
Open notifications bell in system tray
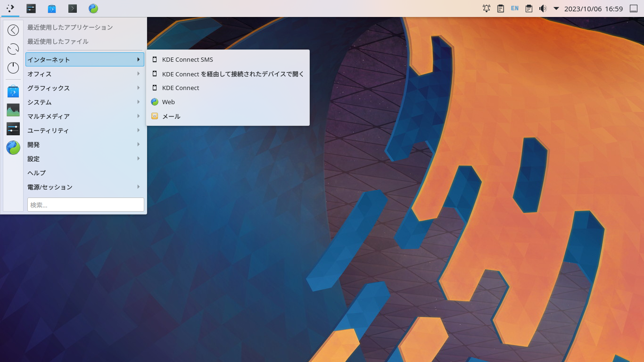tap(487, 8)
